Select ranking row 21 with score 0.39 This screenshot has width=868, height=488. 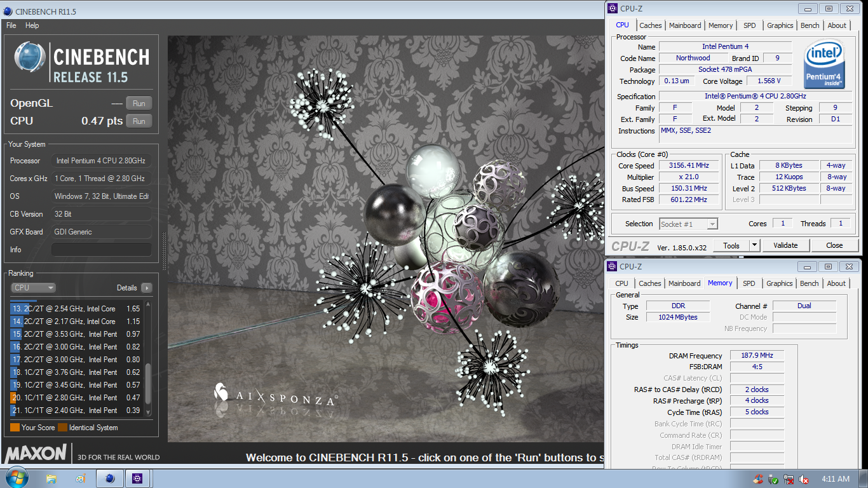pos(76,410)
